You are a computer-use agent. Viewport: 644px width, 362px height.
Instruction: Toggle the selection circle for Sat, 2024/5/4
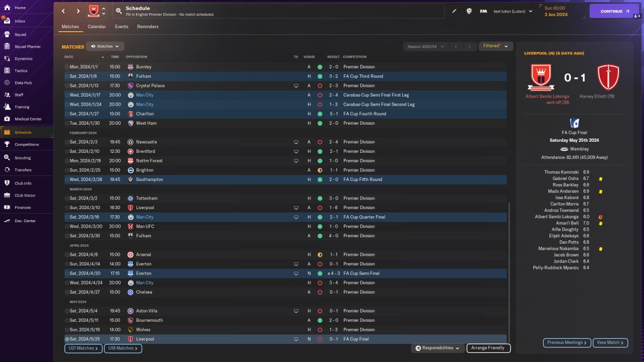click(x=67, y=311)
